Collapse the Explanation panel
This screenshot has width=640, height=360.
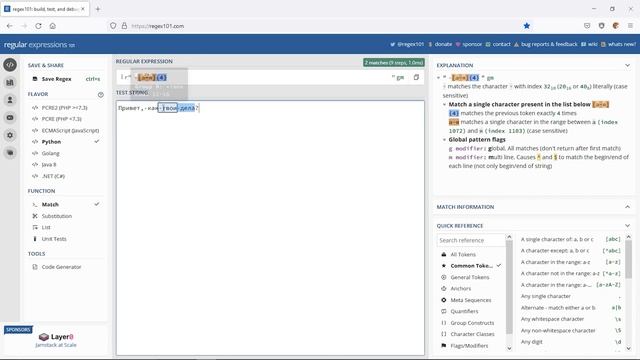click(x=627, y=65)
